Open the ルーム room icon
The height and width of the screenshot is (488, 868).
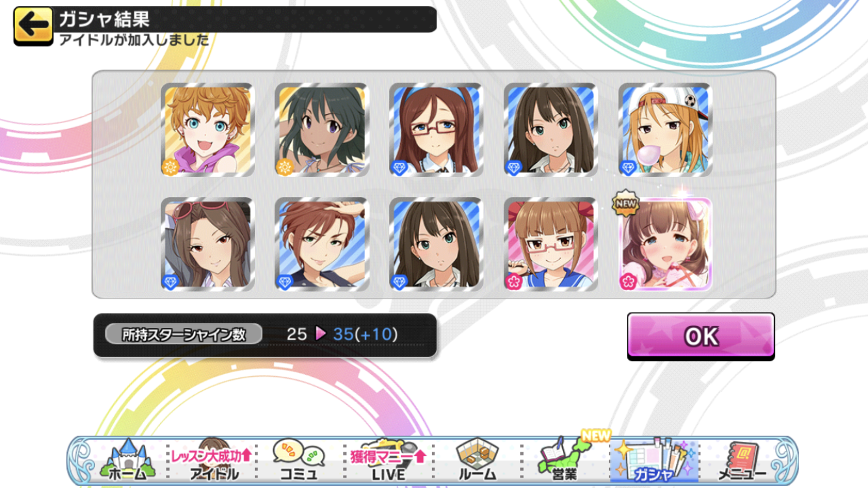[x=477, y=460]
